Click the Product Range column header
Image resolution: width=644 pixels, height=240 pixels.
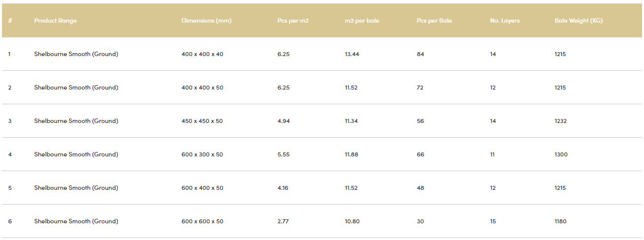click(56, 21)
